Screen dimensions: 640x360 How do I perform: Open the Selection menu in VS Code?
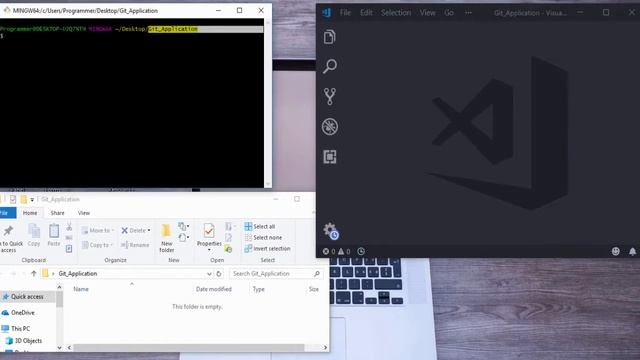point(396,13)
